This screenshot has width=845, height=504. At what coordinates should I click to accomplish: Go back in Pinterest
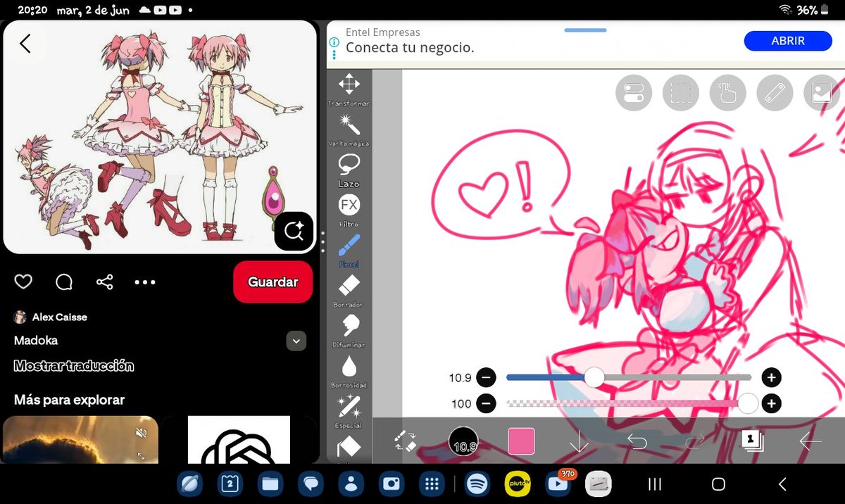(x=25, y=44)
